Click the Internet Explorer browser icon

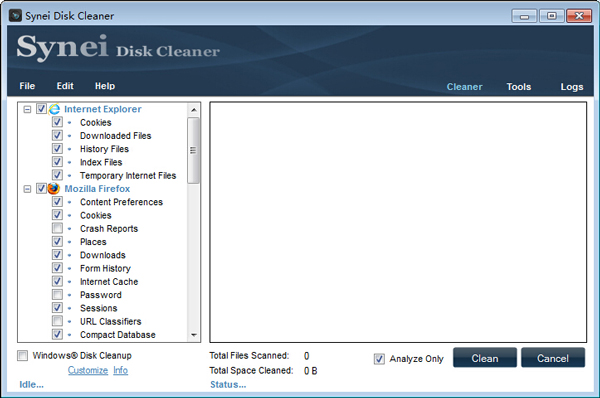54,109
